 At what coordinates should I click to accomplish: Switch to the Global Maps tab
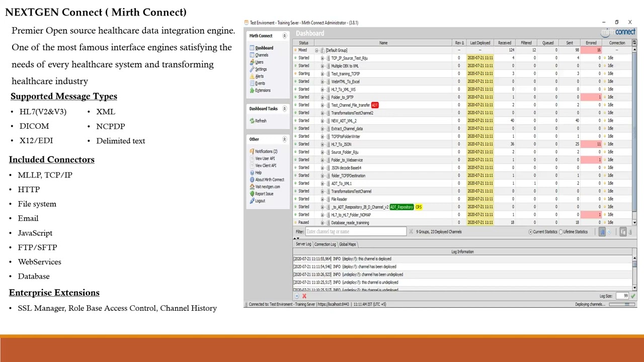(x=347, y=244)
